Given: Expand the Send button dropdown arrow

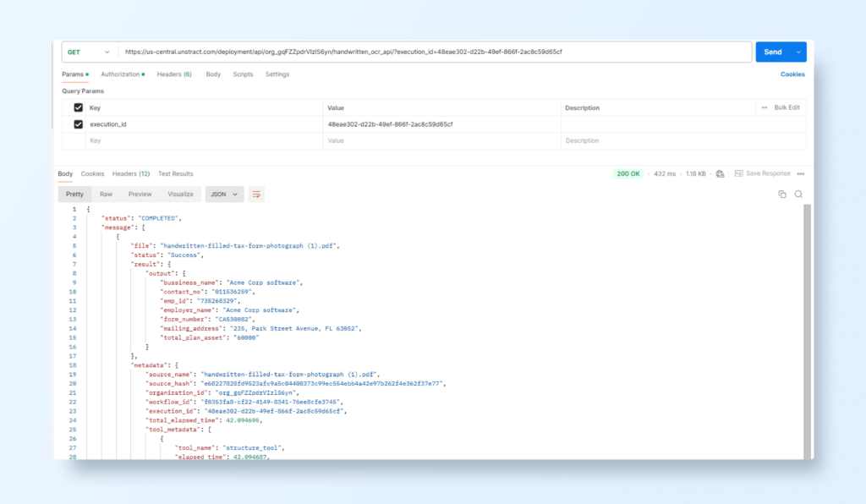Looking at the screenshot, I should 798,52.
